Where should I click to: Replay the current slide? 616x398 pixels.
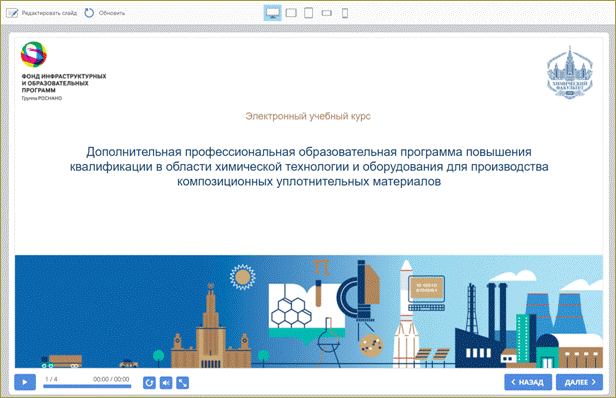[149, 383]
